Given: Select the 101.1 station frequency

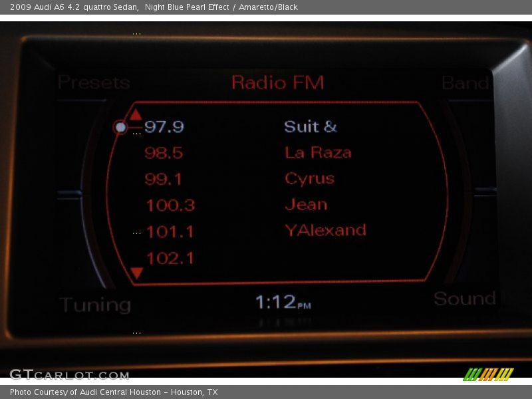Looking at the screenshot, I should [x=170, y=232].
